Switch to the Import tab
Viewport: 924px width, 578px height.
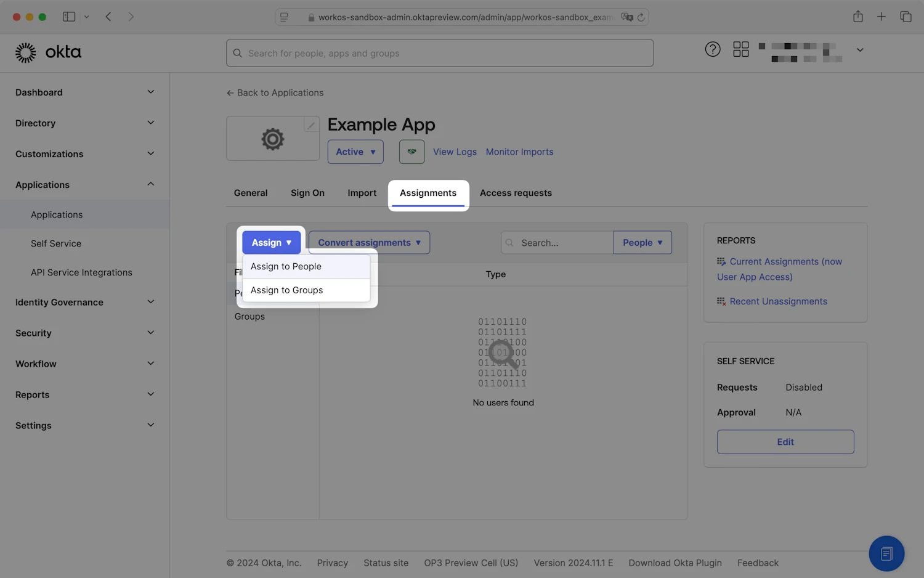[362, 193]
